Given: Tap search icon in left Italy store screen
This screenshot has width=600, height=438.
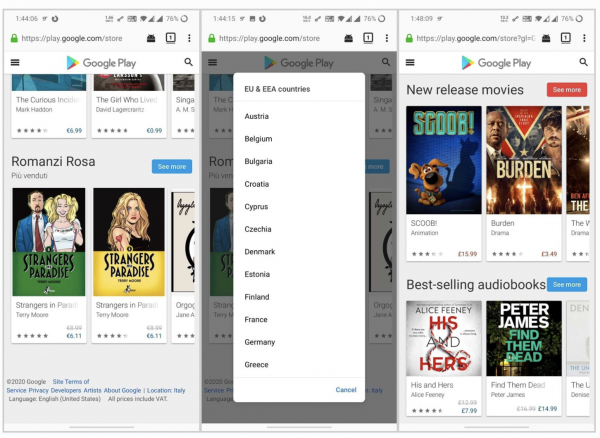Looking at the screenshot, I should click(188, 62).
